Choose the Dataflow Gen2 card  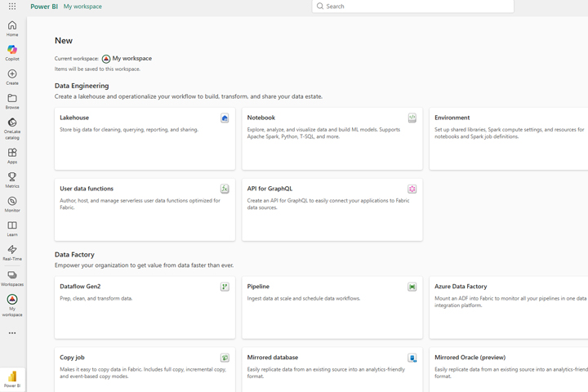coord(145,307)
